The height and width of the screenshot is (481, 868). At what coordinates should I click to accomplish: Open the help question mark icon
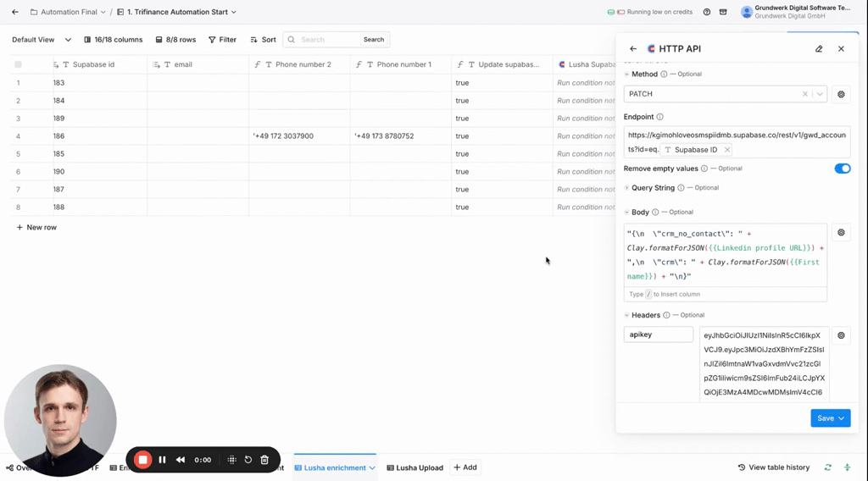707,12
